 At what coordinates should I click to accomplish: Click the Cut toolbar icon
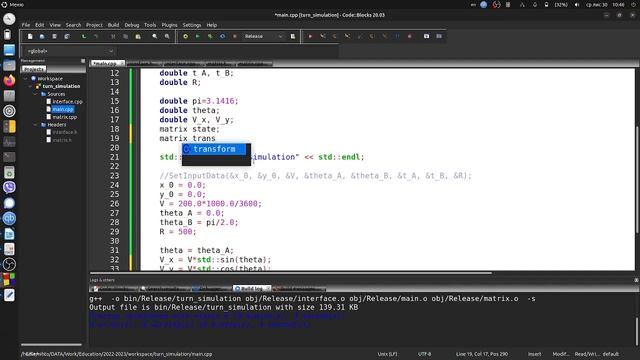pyautogui.click(x=113, y=36)
